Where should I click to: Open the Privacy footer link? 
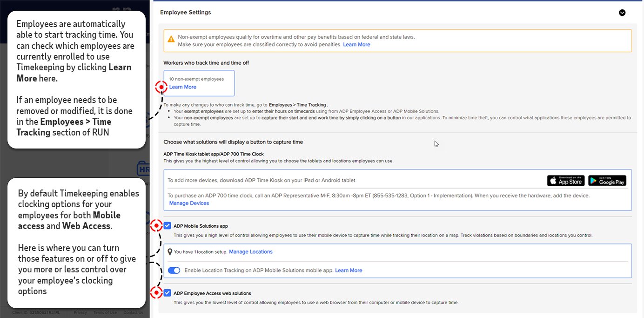pos(80,312)
